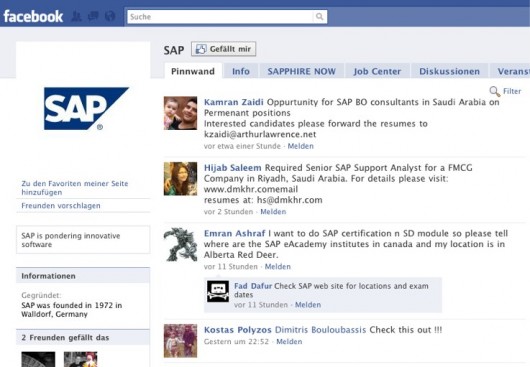
Task: Click Kamran Zaidi's profile picture
Action: (x=180, y=113)
